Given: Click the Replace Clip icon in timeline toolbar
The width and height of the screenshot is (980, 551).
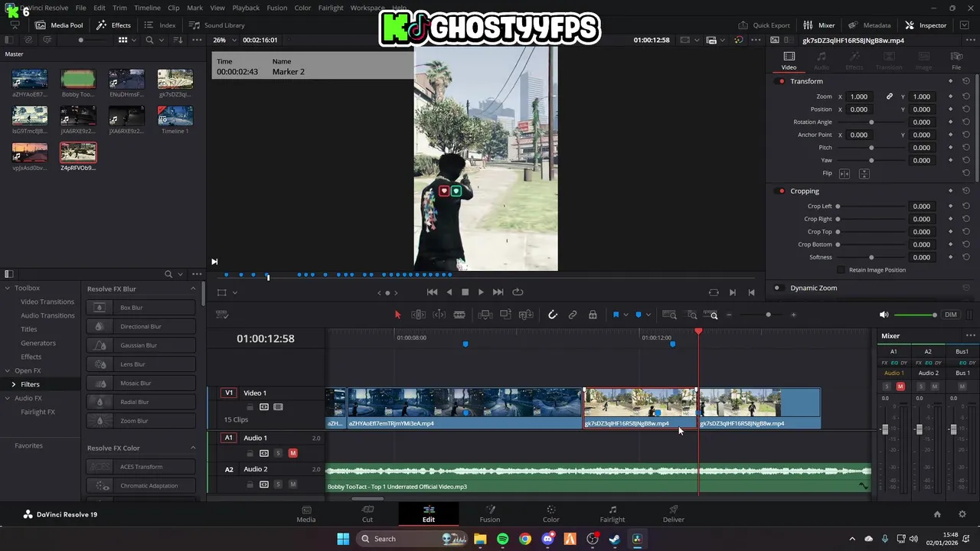Looking at the screenshot, I should [526, 315].
